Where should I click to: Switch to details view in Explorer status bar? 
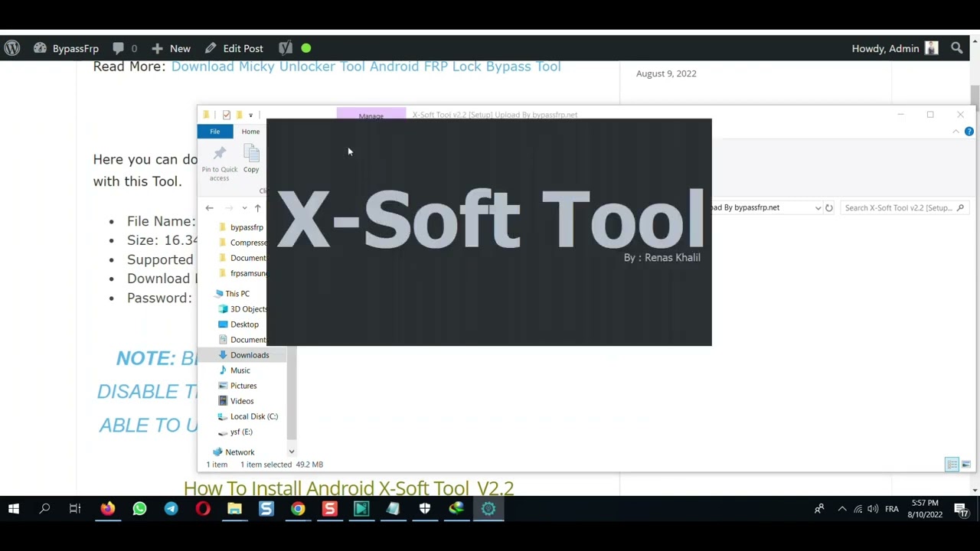coord(952,465)
